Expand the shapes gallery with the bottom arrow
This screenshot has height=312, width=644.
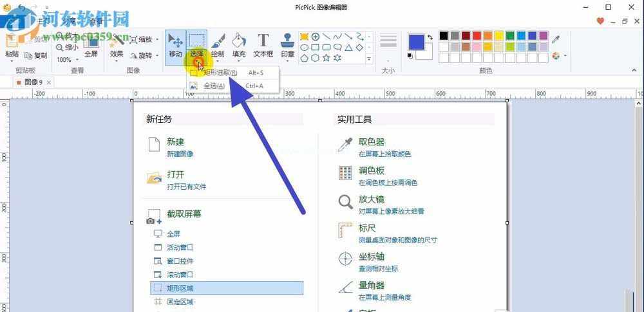tap(369, 59)
